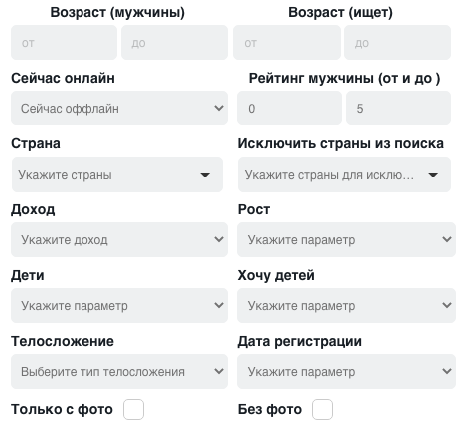Open Выберите тип телосложения selector

[119, 371]
